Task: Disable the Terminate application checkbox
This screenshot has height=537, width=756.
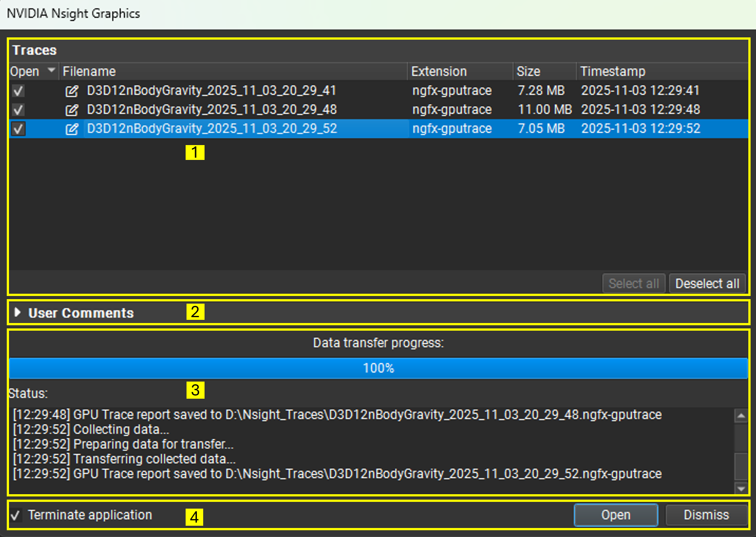Action: (16, 514)
